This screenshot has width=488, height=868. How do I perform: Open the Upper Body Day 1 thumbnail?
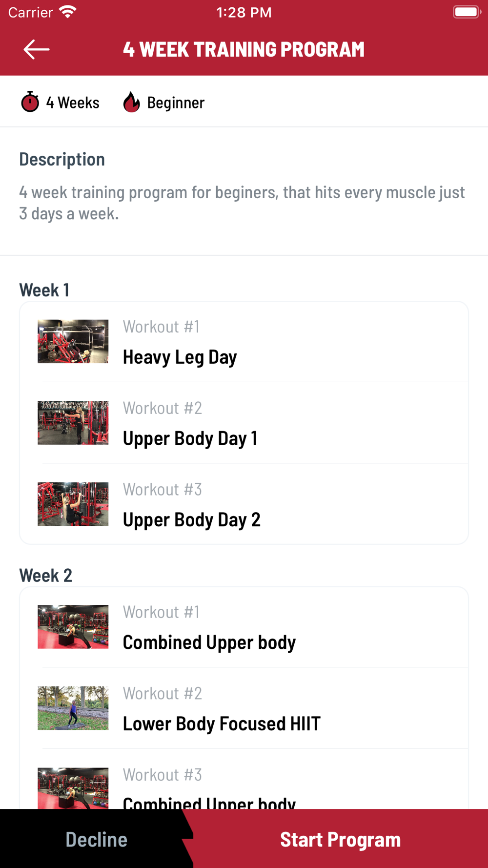click(x=73, y=423)
